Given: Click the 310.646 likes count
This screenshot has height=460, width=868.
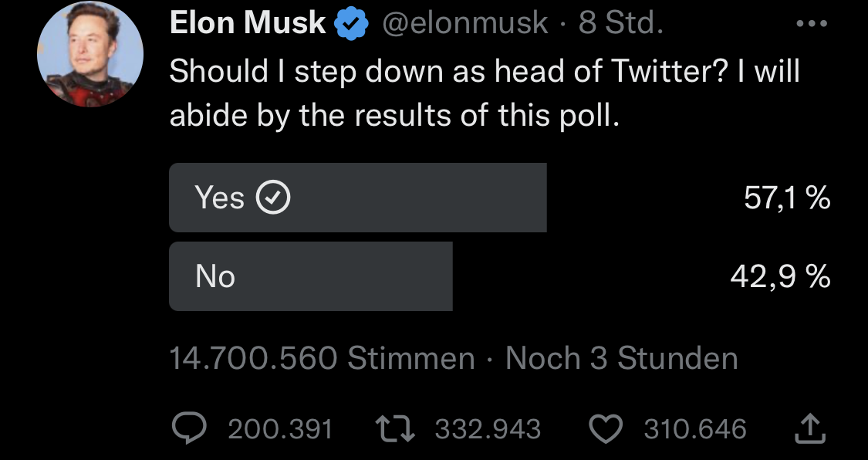Looking at the screenshot, I should [695, 429].
